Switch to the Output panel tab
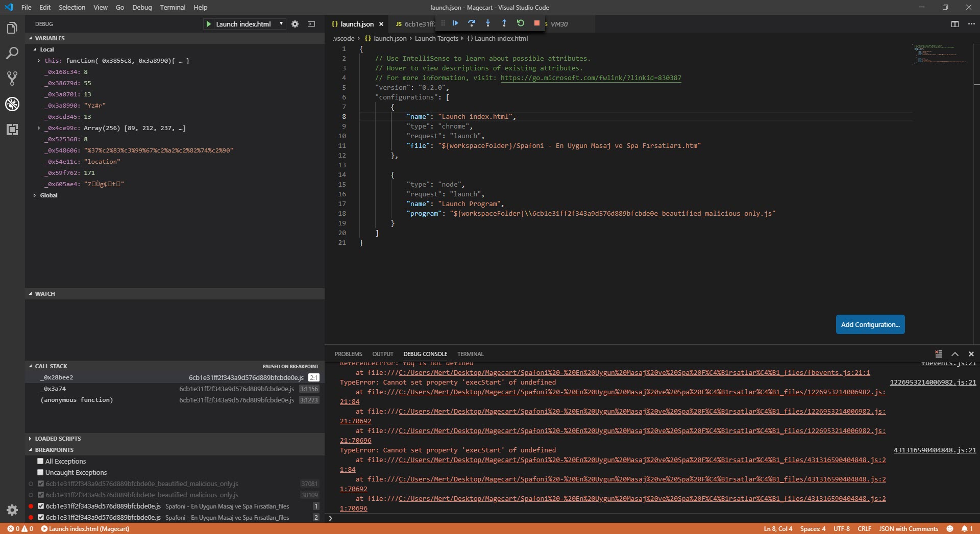This screenshot has height=534, width=980. click(x=383, y=354)
